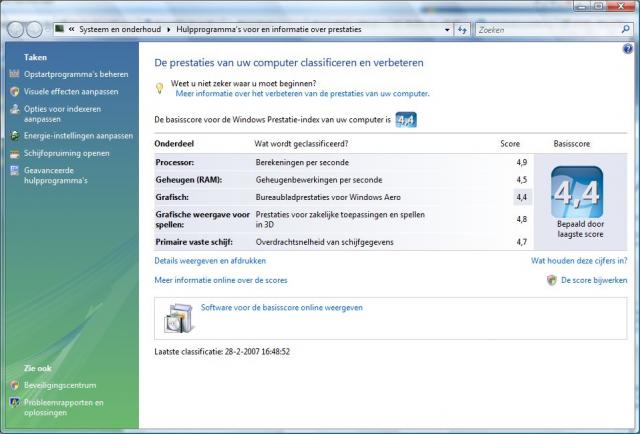Screen dimensions: 640x434
Task: Click the control panel icon in address bar
Action: pyautogui.click(x=60, y=29)
